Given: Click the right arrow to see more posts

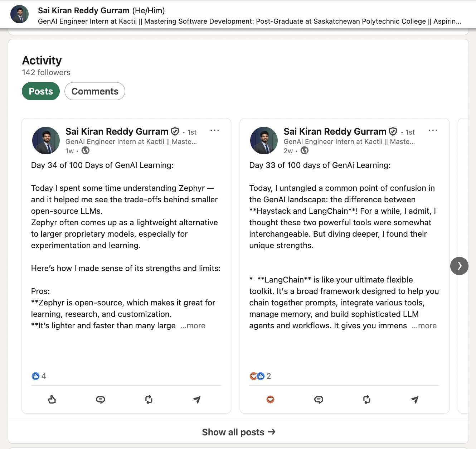Looking at the screenshot, I should pyautogui.click(x=459, y=266).
